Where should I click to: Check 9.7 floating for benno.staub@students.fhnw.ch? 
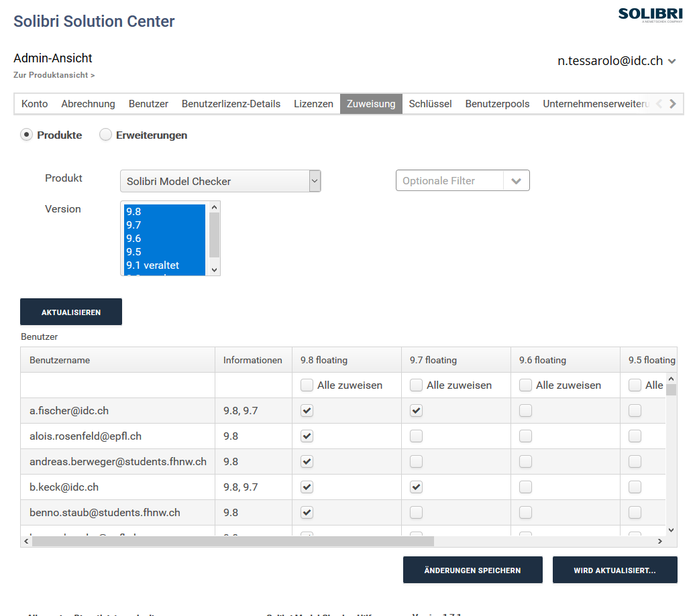[x=416, y=513]
